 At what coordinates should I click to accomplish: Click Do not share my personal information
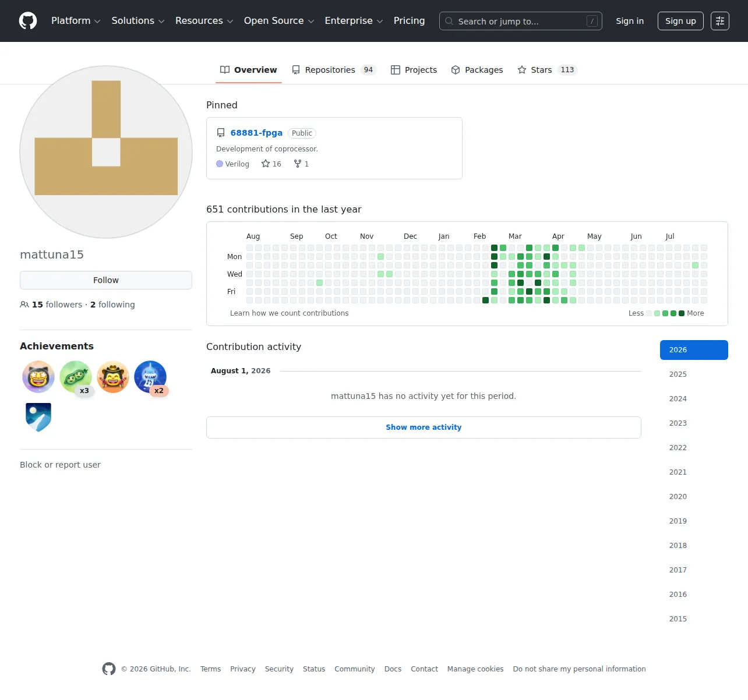point(580,669)
